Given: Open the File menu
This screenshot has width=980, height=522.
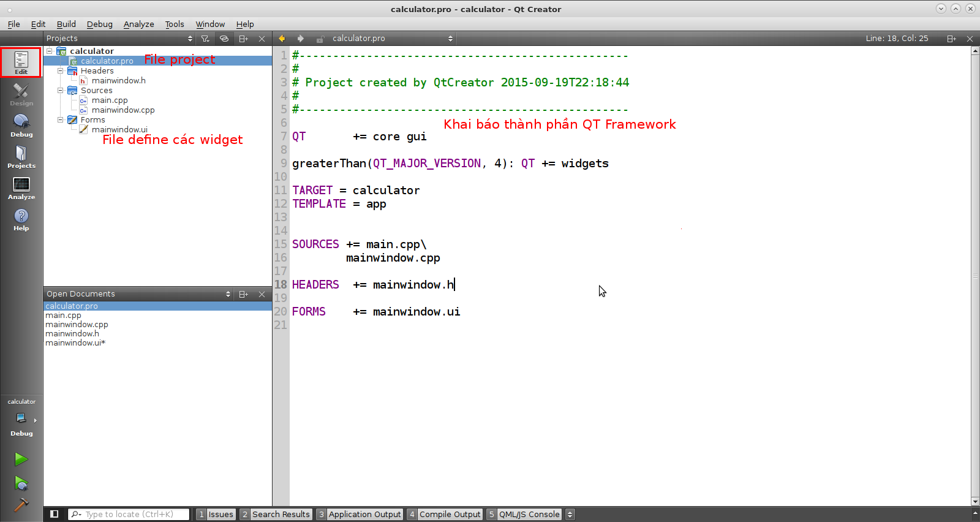Looking at the screenshot, I should click(x=13, y=24).
